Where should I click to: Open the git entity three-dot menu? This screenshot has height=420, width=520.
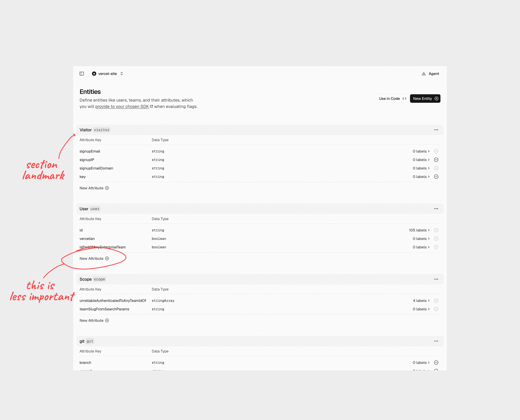pyautogui.click(x=436, y=341)
